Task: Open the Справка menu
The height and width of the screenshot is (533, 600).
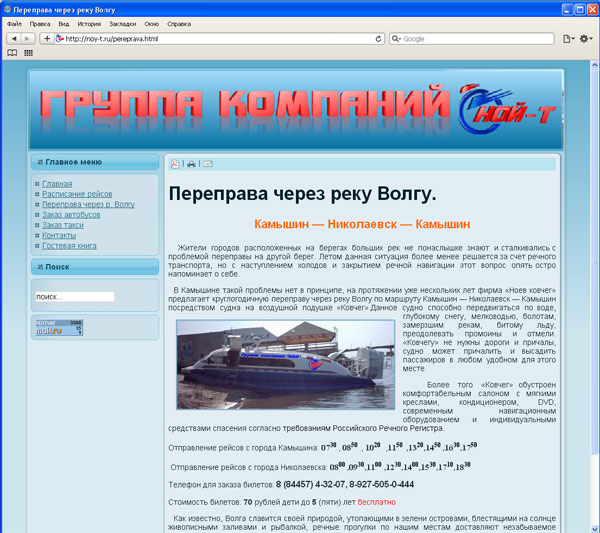Action: click(179, 24)
